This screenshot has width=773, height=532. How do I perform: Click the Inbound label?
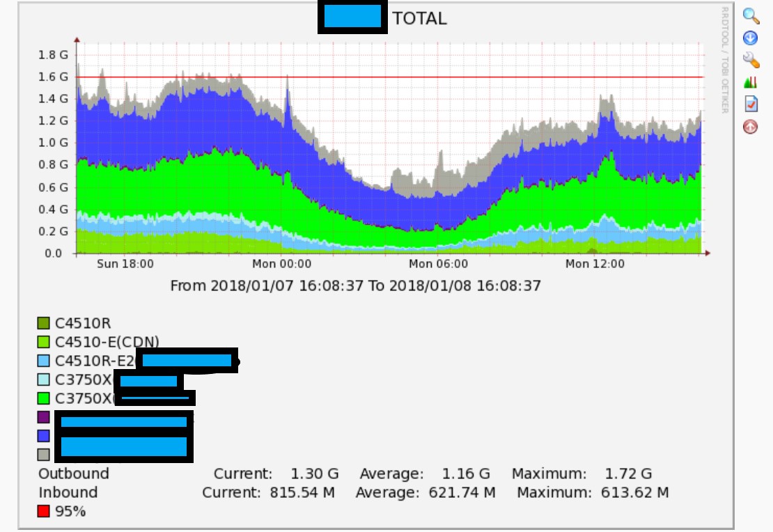tap(68, 492)
